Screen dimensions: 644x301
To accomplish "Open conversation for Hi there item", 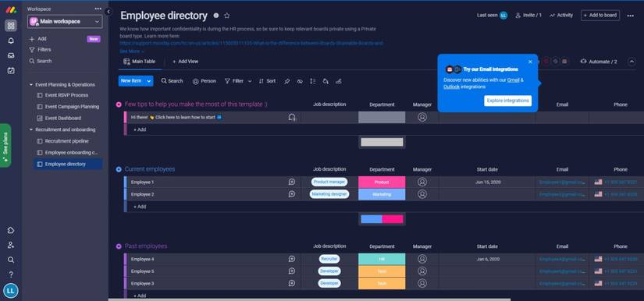I will pos(292,117).
